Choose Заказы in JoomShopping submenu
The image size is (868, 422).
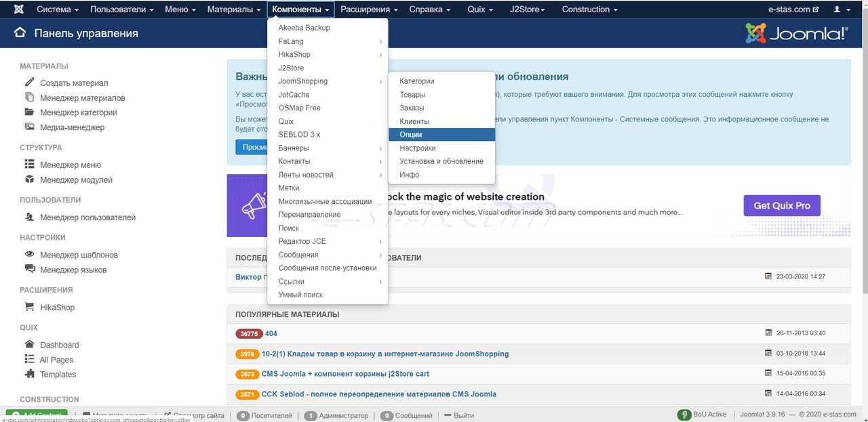441,108
